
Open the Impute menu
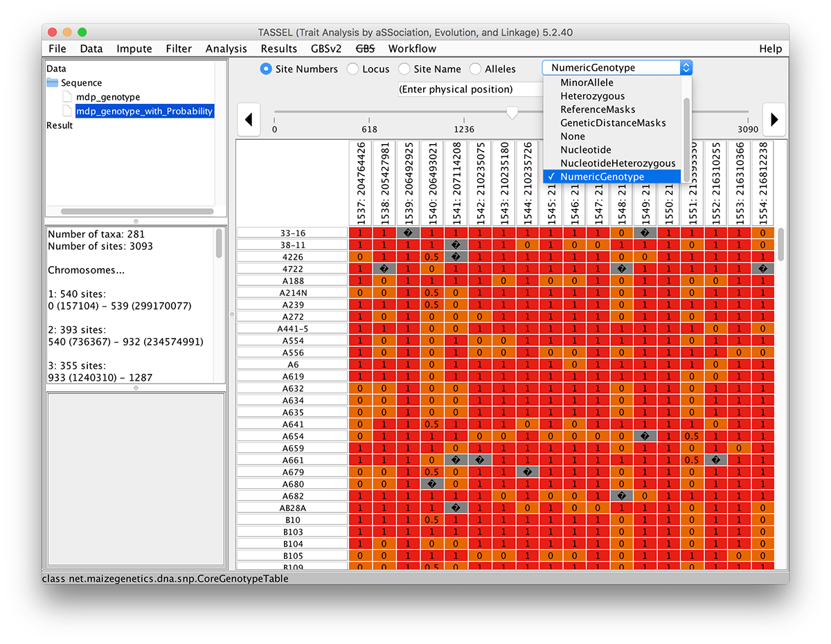coord(134,48)
